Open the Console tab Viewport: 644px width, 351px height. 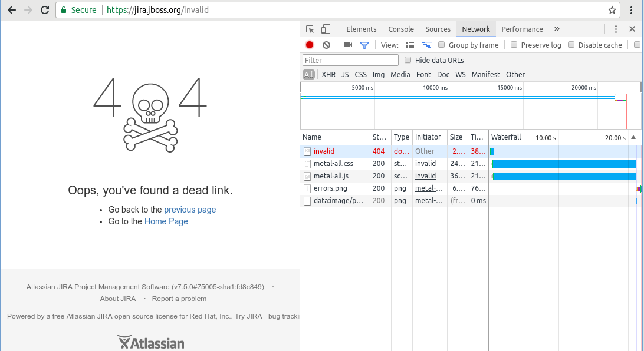pos(401,29)
